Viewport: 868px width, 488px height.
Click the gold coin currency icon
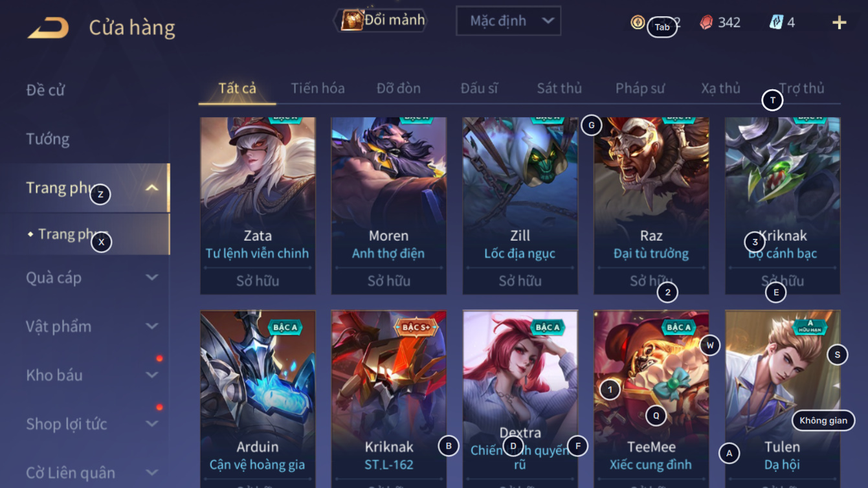[x=638, y=22]
